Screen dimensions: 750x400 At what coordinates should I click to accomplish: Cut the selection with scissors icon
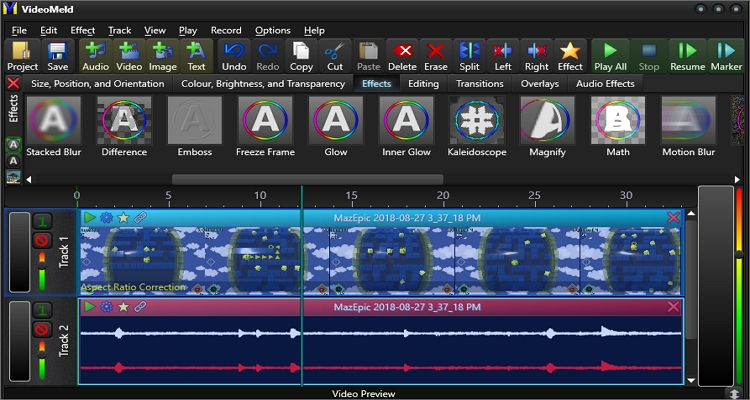(335, 56)
